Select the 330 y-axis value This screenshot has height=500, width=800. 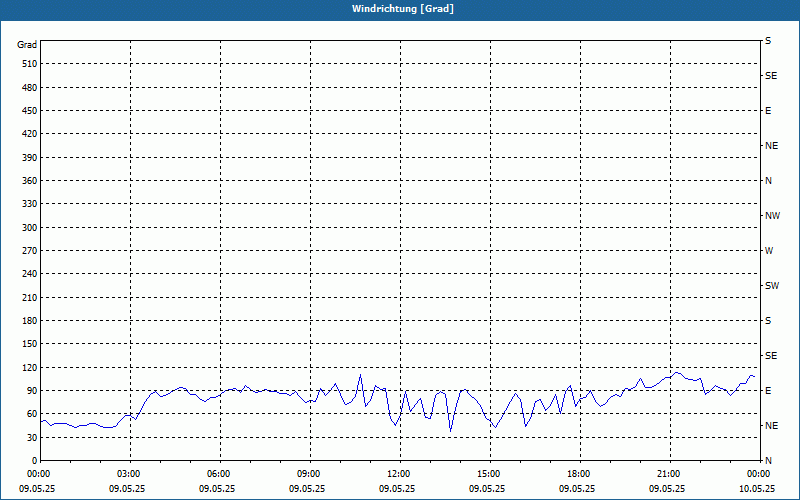pyautogui.click(x=30, y=204)
